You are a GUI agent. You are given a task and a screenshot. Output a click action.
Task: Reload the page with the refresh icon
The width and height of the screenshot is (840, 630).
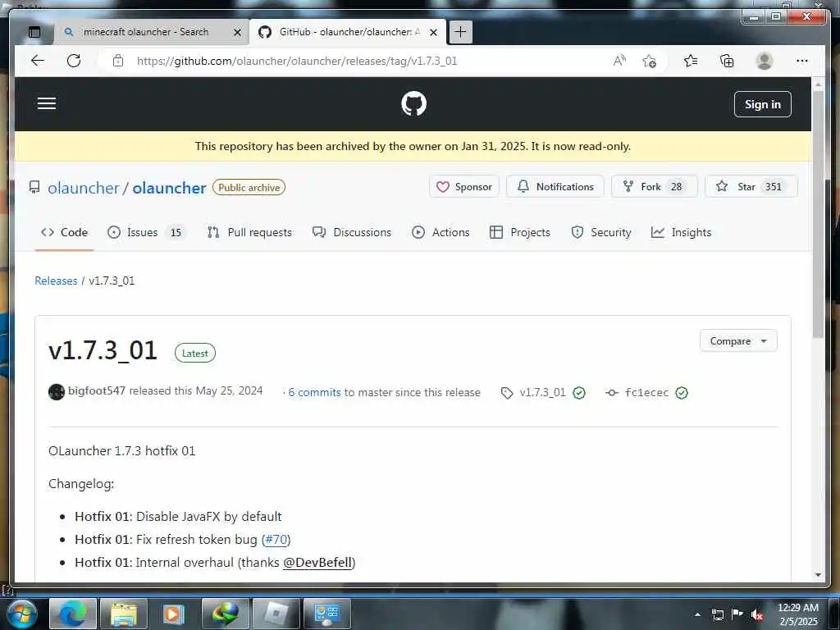[74, 61]
